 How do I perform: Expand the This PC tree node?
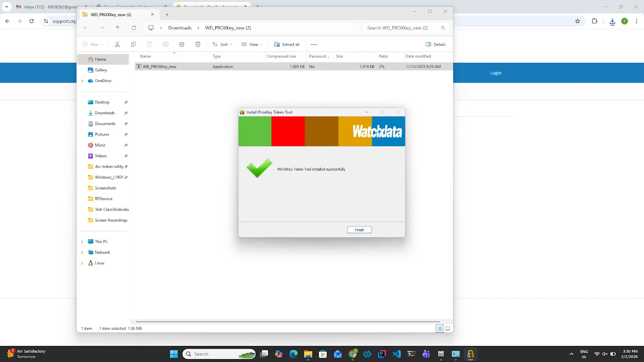[x=82, y=242]
